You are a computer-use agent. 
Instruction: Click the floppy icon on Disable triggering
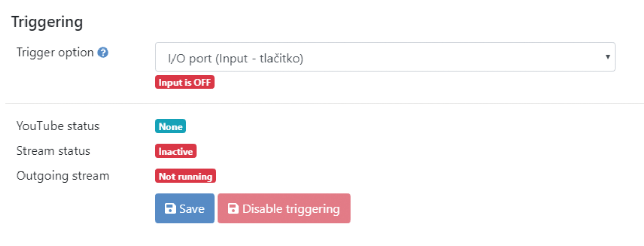[x=233, y=209]
